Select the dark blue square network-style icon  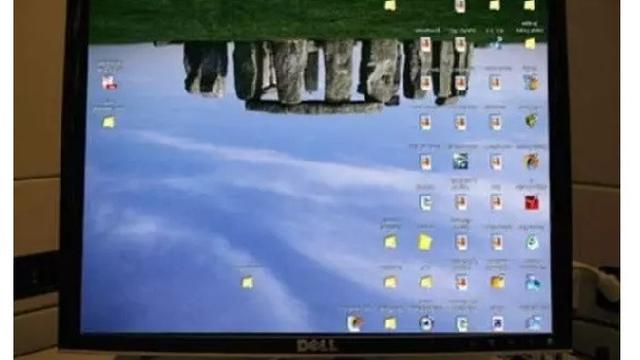[x=460, y=161]
